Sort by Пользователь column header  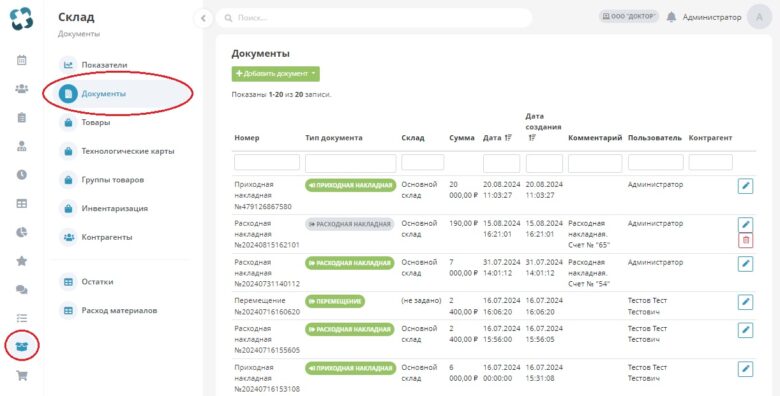click(x=655, y=138)
